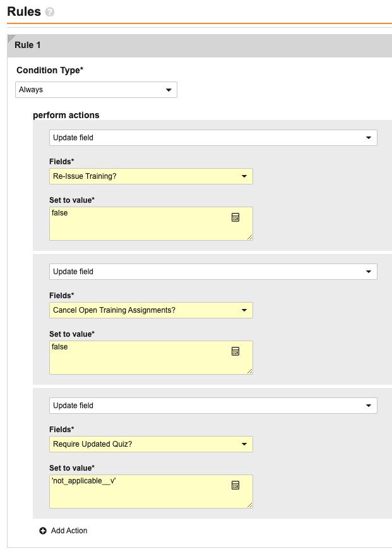Open formula calculator for Re-Issue Training value
The height and width of the screenshot is (556, 392).
coord(235,217)
